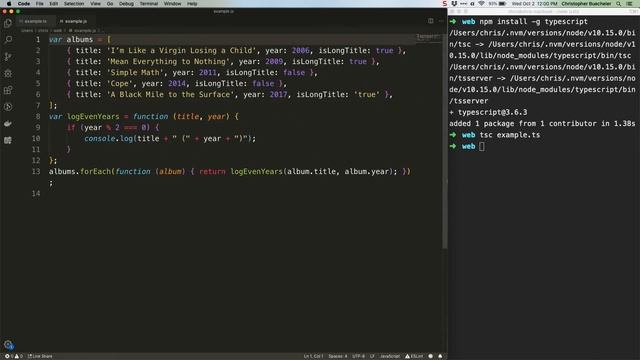Open the Selection menu

74,4
